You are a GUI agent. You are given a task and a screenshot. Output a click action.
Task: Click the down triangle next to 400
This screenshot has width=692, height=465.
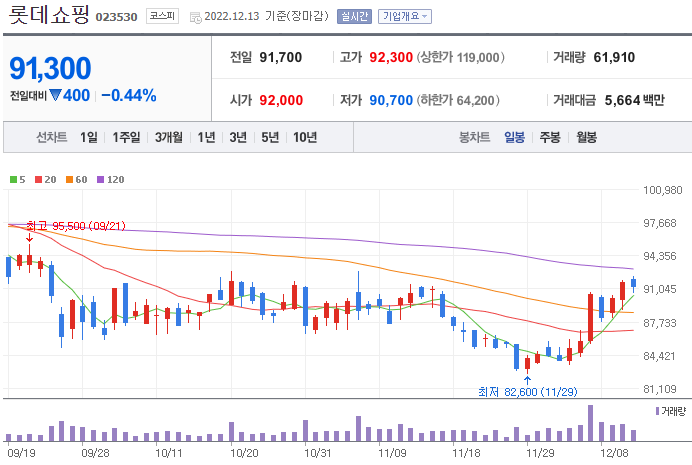(x=55, y=95)
